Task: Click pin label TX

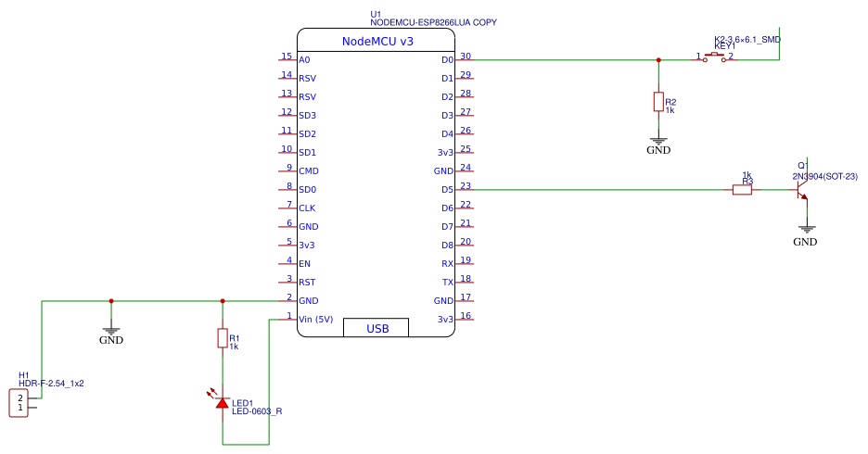Action: (x=448, y=282)
